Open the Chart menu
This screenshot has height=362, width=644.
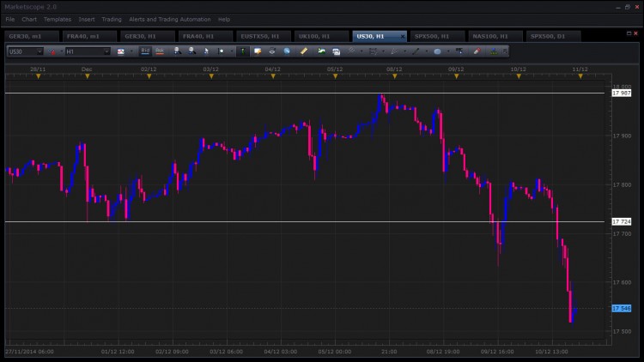pos(29,19)
